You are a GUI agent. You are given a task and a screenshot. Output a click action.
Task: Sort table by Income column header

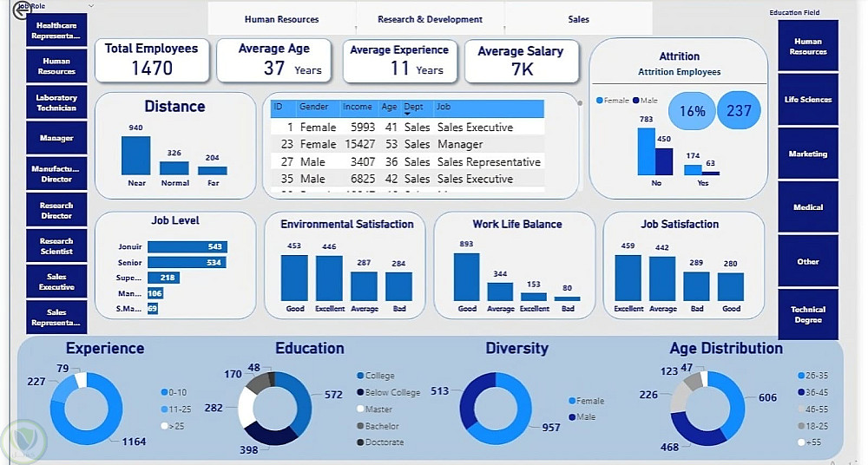357,107
